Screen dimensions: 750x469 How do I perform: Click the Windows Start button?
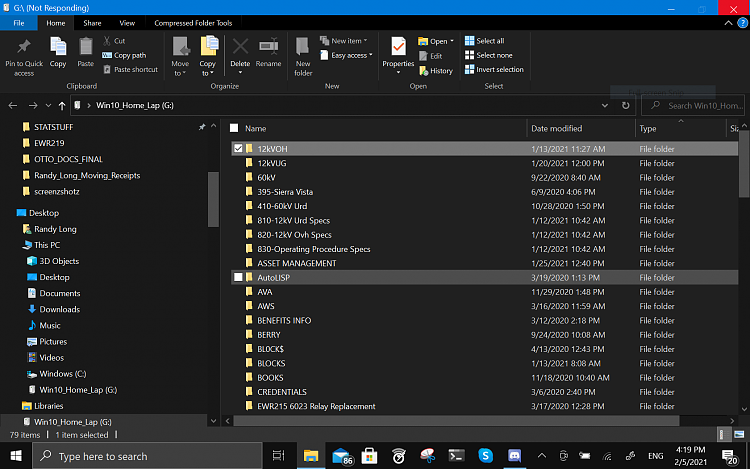pos(16,456)
